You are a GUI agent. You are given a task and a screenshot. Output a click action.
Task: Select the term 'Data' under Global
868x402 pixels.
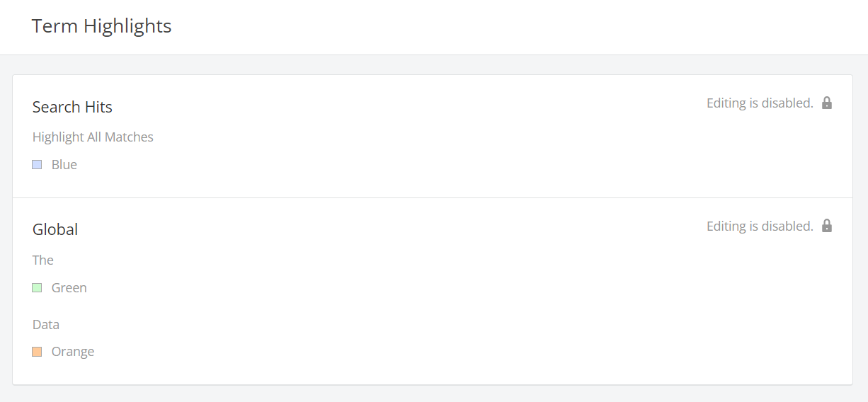tap(46, 324)
